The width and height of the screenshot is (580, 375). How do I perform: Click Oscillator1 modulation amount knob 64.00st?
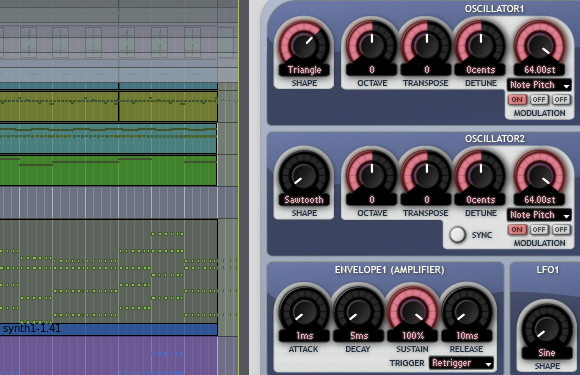539,46
